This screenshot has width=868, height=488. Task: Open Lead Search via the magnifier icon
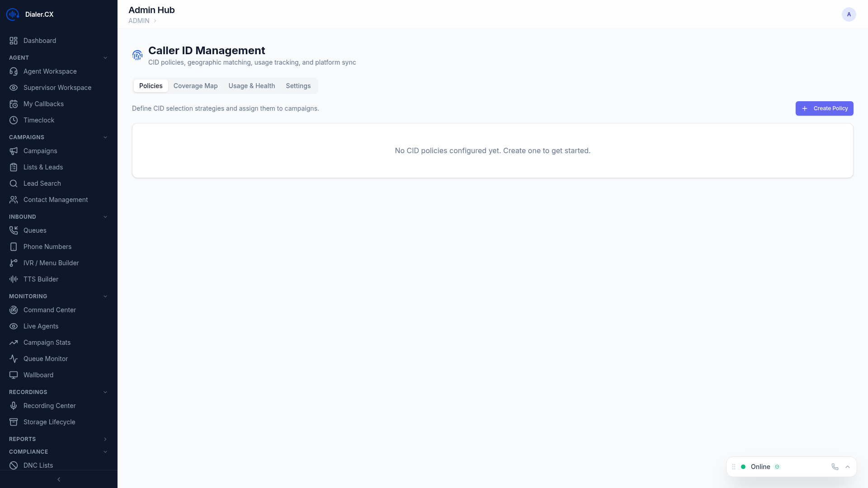(x=14, y=183)
